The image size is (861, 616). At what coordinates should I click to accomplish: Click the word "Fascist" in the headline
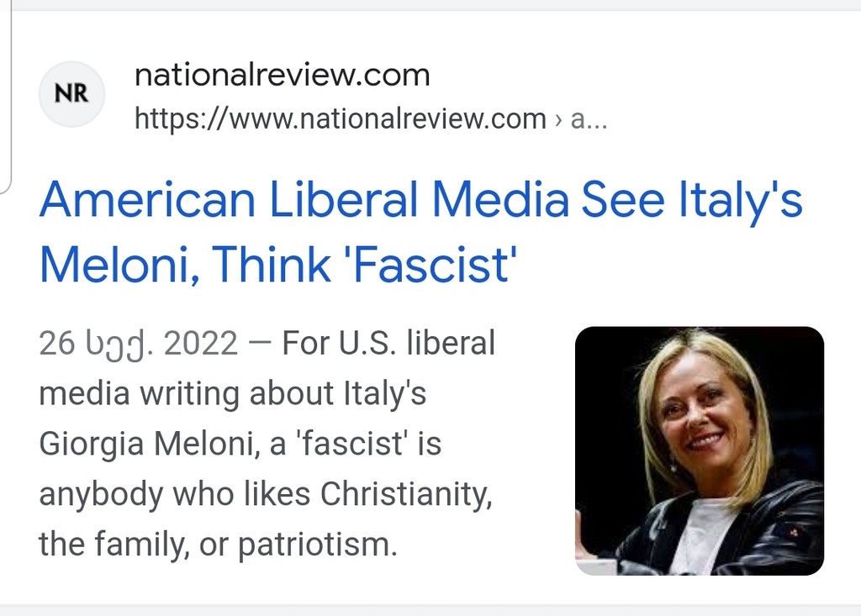tap(432, 265)
